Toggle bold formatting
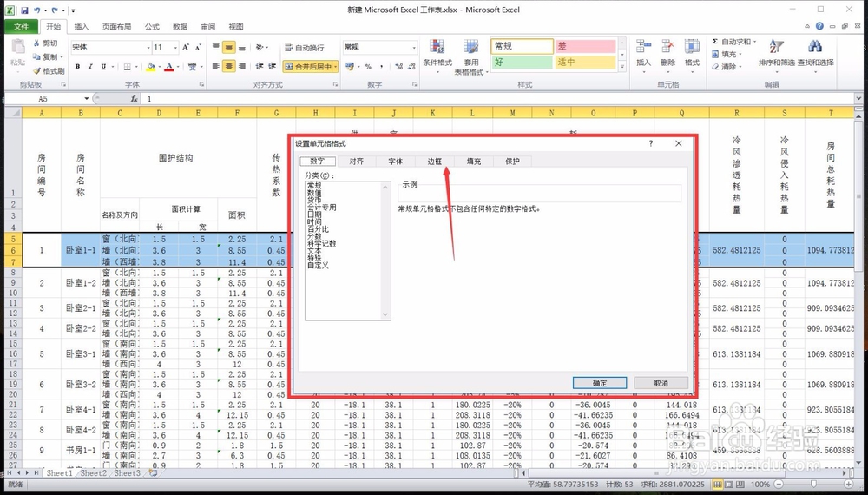The image size is (868, 495). [77, 67]
